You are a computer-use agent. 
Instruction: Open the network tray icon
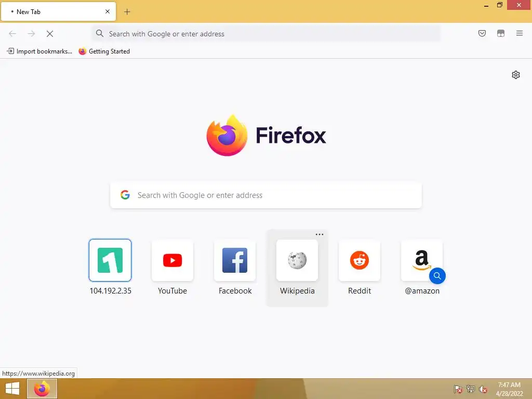[471, 389]
